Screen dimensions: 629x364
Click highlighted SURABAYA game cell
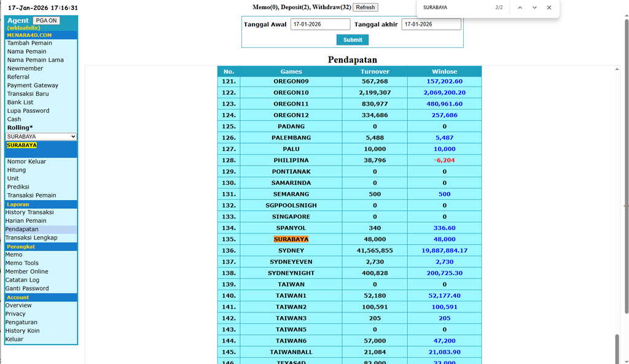point(291,239)
